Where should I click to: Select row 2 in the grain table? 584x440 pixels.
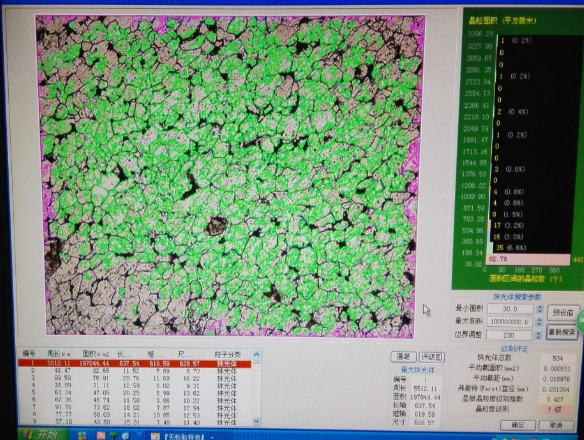[x=135, y=371]
